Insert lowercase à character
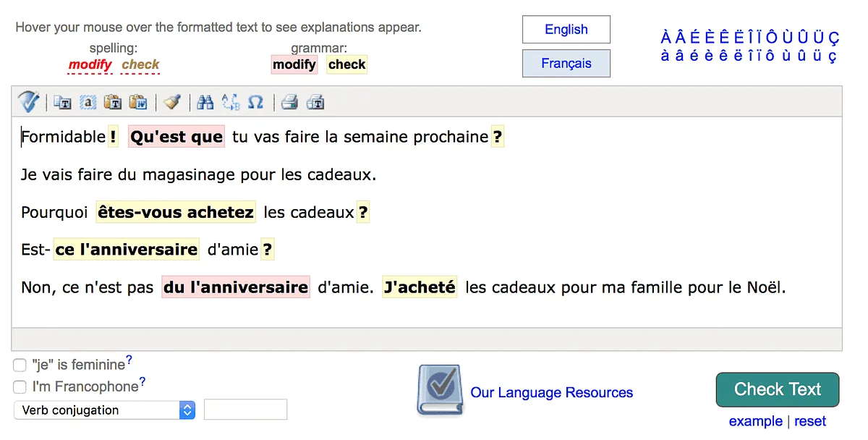This screenshot has width=868, height=440. pos(665,56)
